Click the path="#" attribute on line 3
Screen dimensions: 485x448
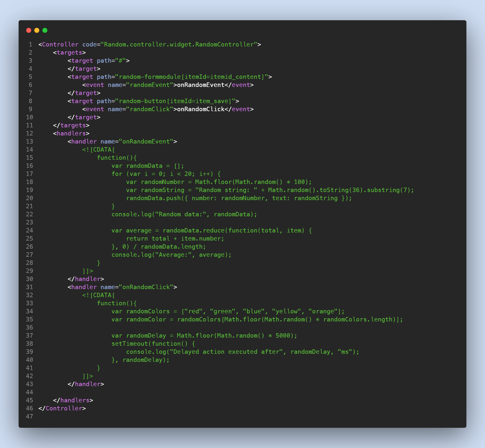pos(111,61)
